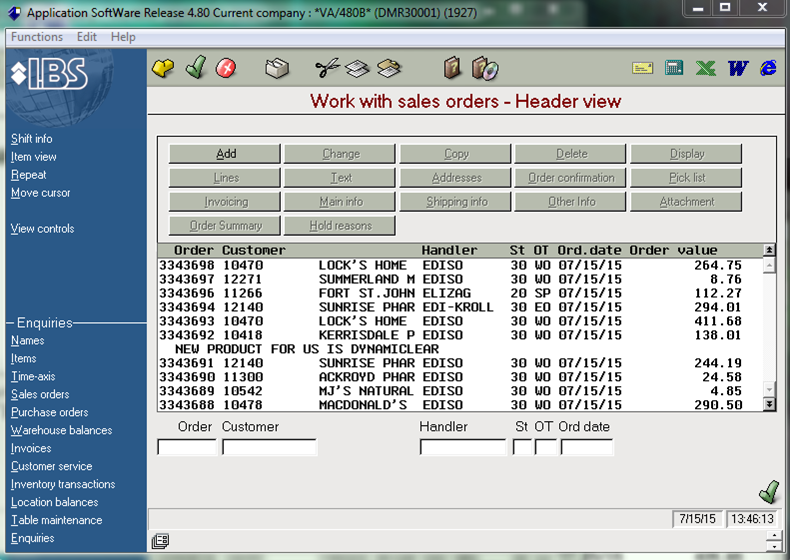Click the Customer filter input field
790x560 pixels.
pyautogui.click(x=270, y=447)
